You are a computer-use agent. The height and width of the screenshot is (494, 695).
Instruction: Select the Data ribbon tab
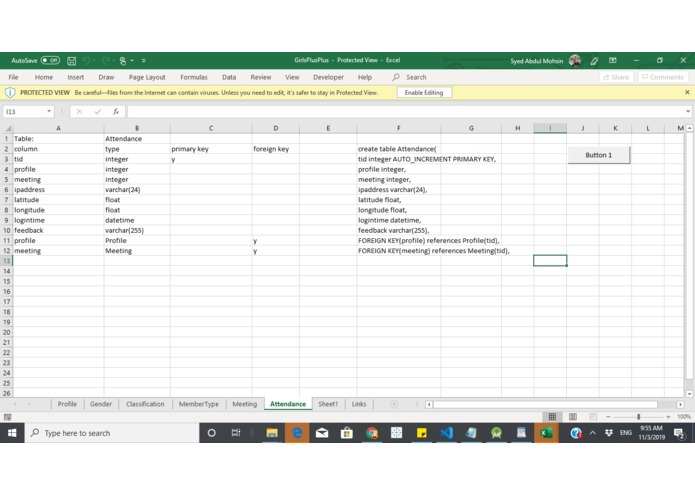(229, 77)
